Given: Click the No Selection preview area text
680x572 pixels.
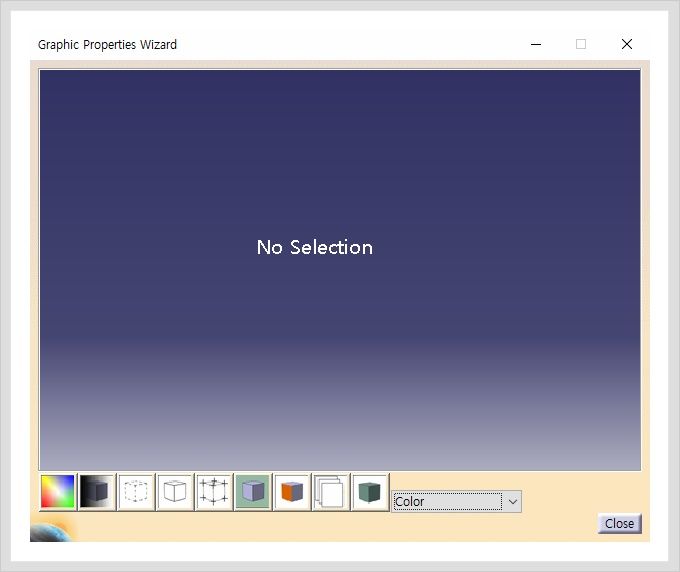Looking at the screenshot, I should pos(315,247).
